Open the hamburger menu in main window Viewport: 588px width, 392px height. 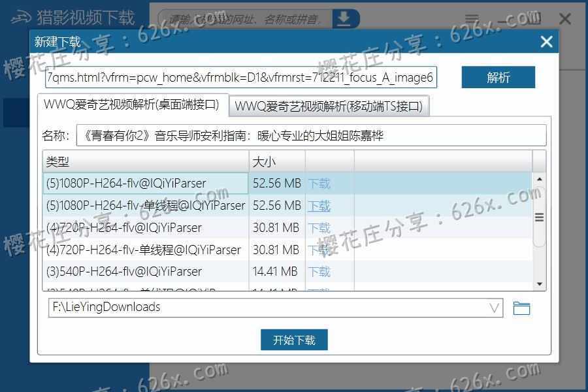tap(472, 19)
